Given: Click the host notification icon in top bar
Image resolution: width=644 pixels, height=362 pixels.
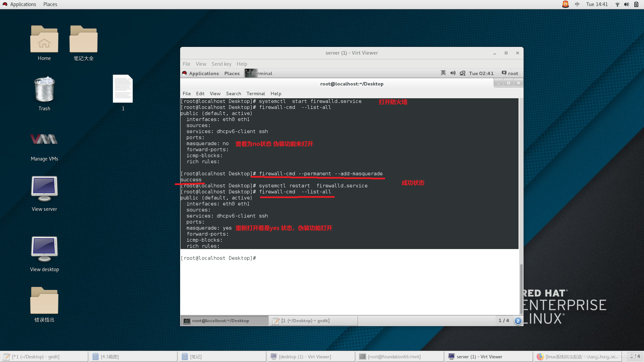Looking at the screenshot, I should [x=565, y=4].
